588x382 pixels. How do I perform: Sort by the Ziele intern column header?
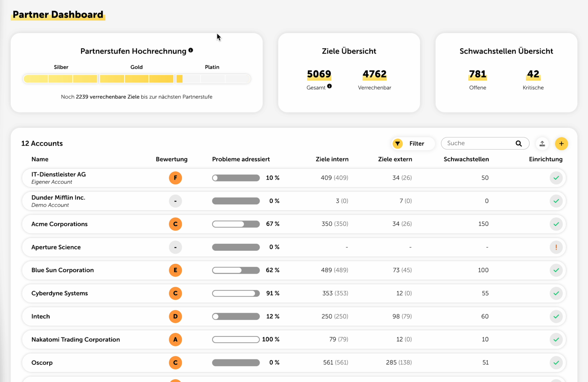click(x=332, y=159)
